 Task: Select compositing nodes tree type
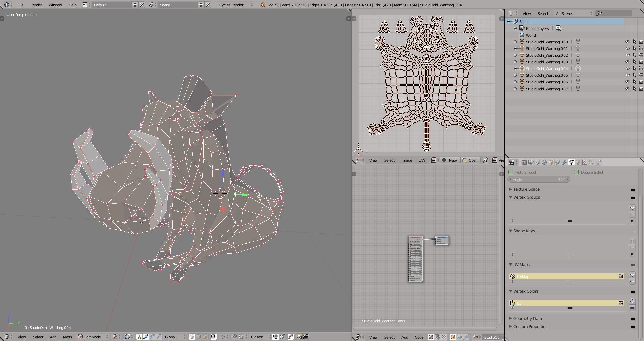pyautogui.click(x=437, y=337)
